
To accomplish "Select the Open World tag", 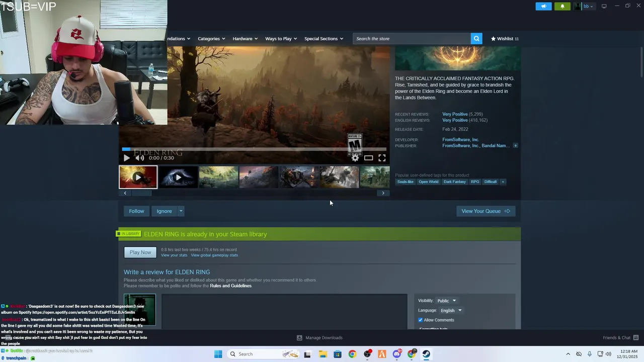I will [428, 182].
